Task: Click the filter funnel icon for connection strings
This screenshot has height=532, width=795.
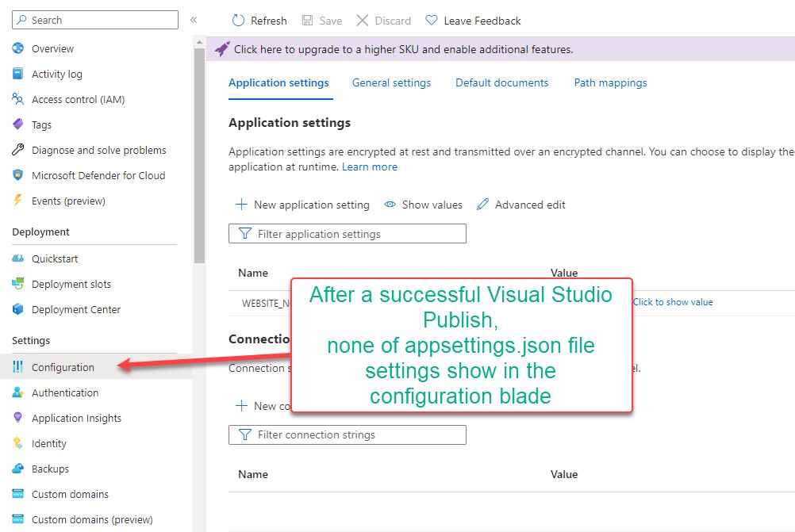Action: point(245,434)
